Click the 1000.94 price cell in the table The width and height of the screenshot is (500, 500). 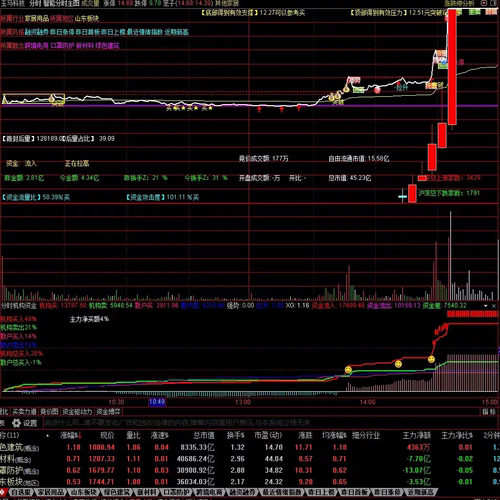point(101,447)
